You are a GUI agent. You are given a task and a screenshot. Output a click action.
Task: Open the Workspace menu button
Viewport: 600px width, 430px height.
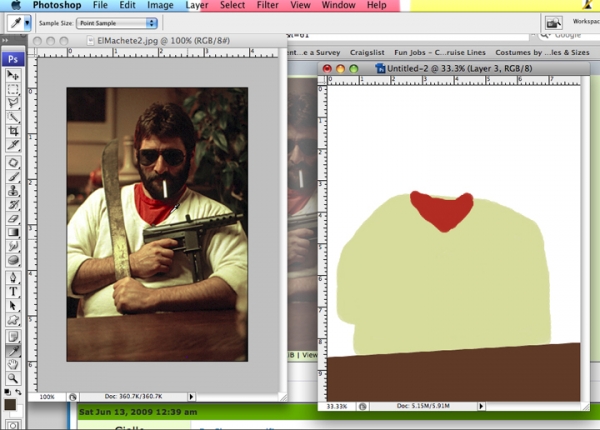point(585,22)
